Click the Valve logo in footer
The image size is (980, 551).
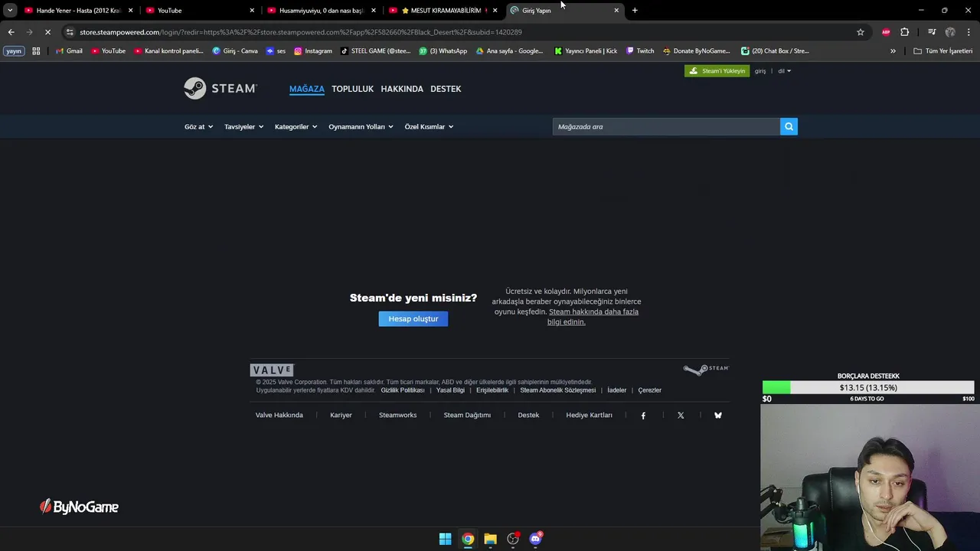click(272, 370)
